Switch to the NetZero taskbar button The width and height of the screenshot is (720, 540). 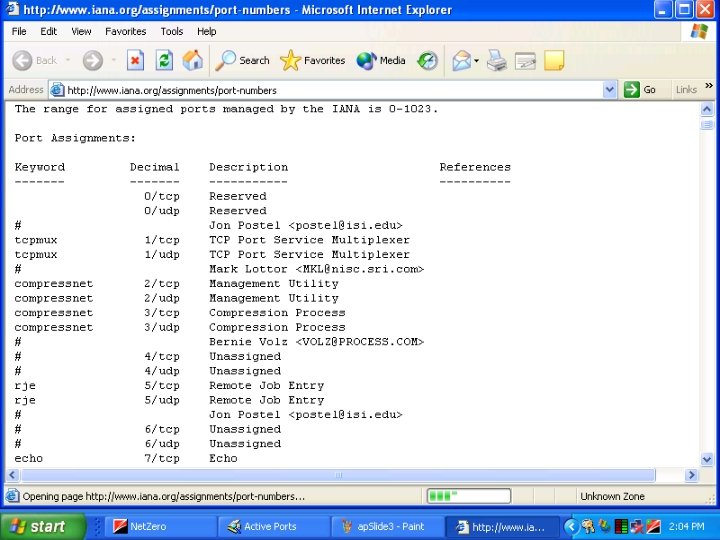161,526
